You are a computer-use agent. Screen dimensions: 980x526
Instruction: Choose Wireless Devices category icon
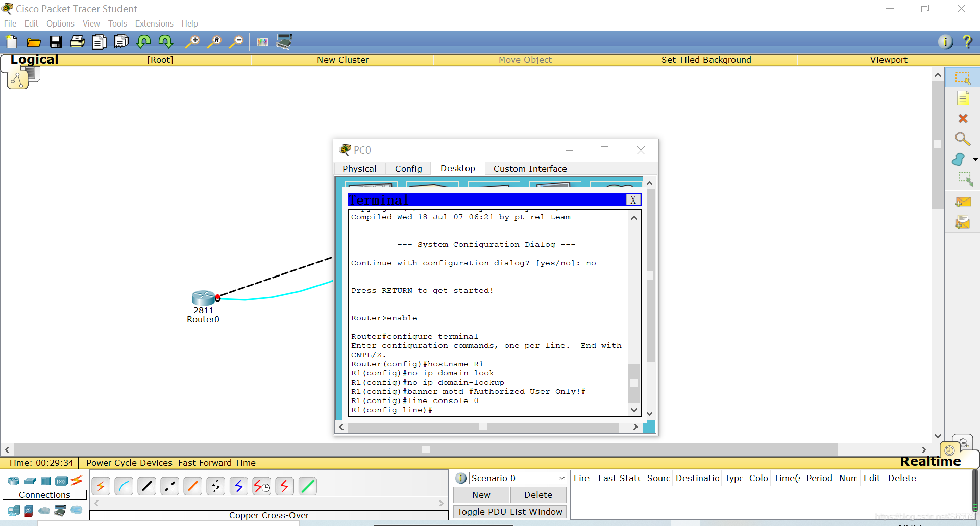(x=61, y=481)
